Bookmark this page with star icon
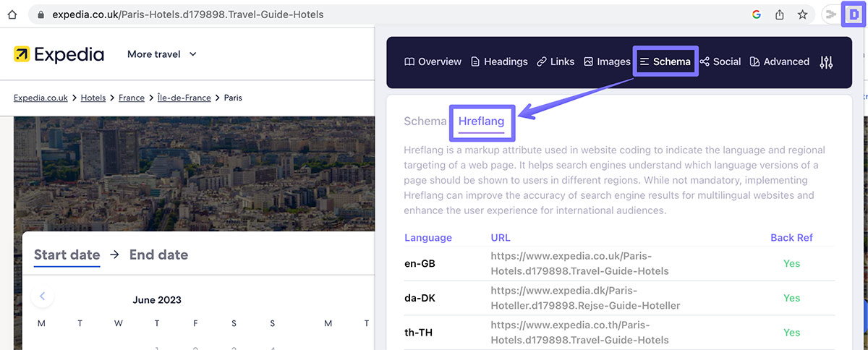This screenshot has height=350, width=868. (x=802, y=14)
